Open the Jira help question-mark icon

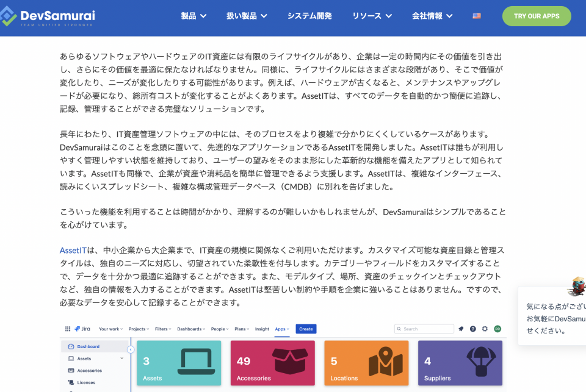(x=473, y=329)
